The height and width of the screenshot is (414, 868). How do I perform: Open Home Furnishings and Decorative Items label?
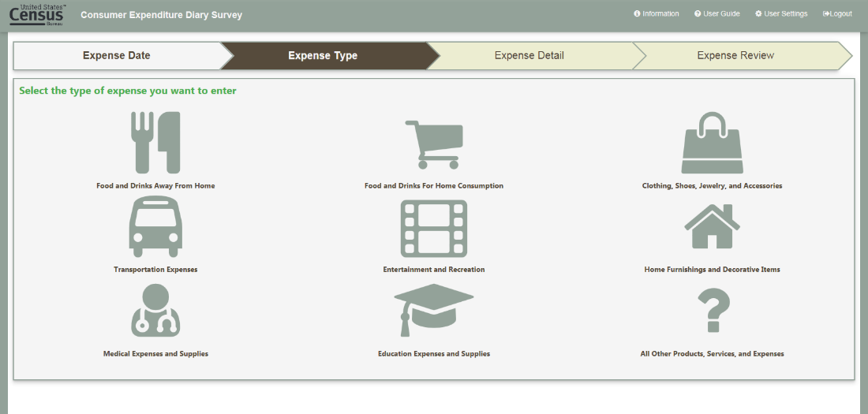712,270
